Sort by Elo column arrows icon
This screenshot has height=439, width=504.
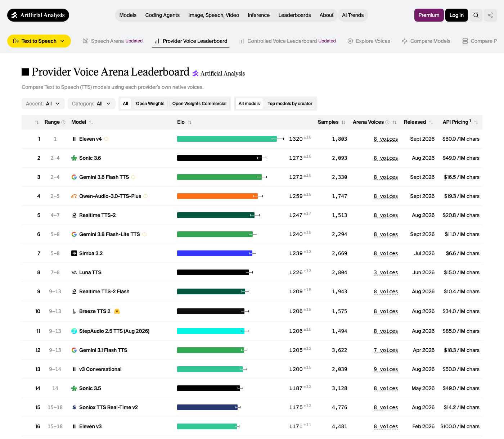(x=190, y=122)
